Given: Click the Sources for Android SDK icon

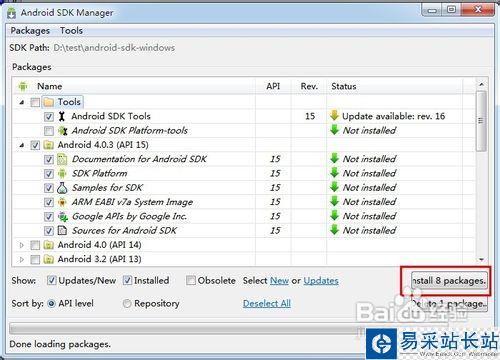Looking at the screenshot, I should pos(62,231).
